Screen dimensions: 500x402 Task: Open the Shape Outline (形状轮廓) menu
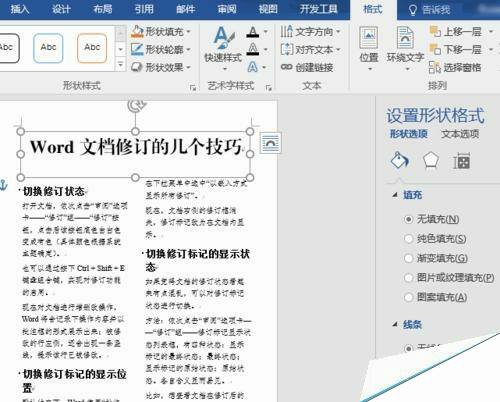pyautogui.click(x=161, y=50)
